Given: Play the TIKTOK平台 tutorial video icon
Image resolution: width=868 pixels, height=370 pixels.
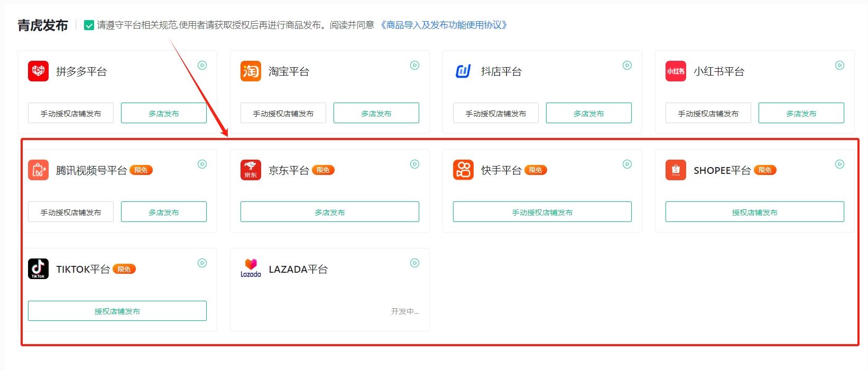Looking at the screenshot, I should coord(202,263).
